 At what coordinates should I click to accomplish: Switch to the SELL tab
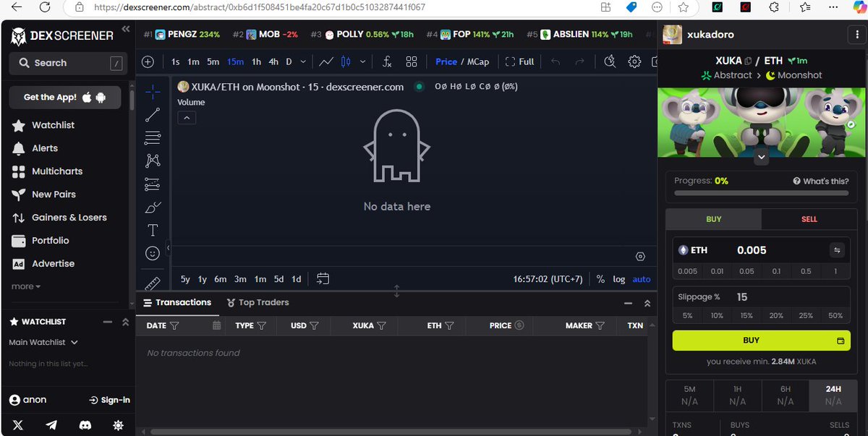click(x=809, y=219)
